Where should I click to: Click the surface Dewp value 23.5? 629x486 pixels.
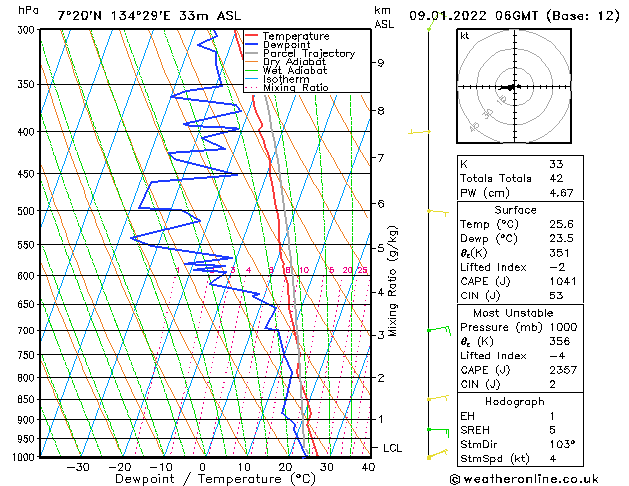(x=561, y=239)
